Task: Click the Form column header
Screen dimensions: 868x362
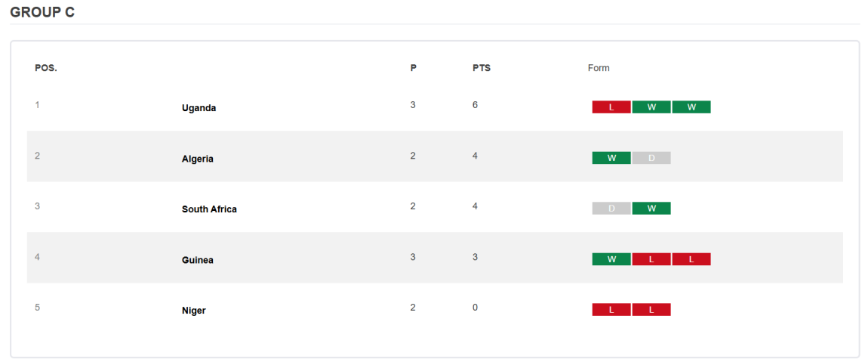Action: tap(599, 68)
